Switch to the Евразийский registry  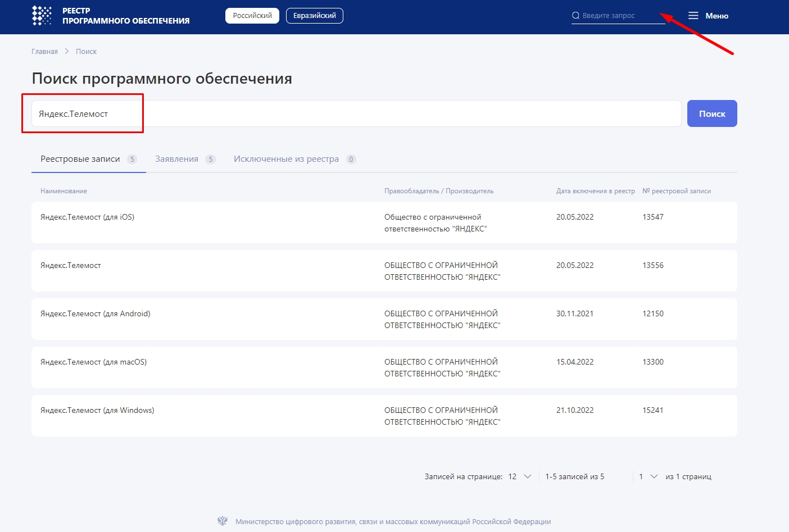click(x=315, y=16)
